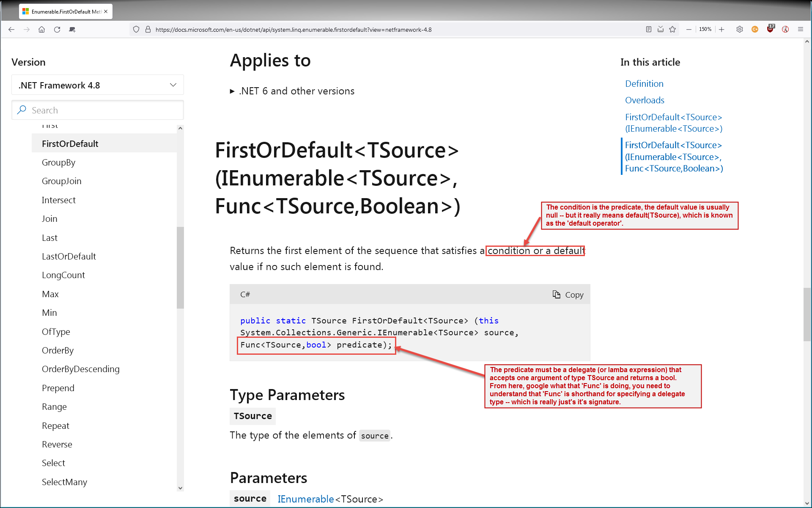The image size is (812, 508).
Task: Select OrderByDescending in the sidebar
Action: tap(80, 369)
